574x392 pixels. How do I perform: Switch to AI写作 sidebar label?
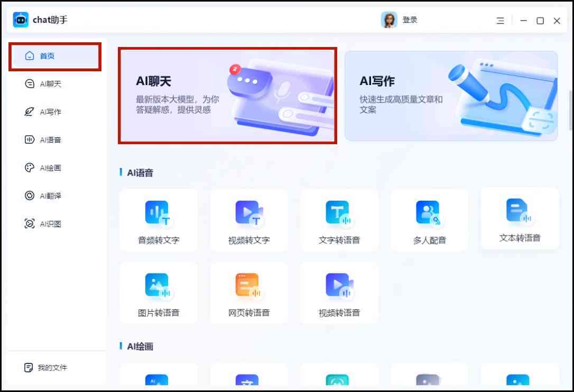coord(51,111)
